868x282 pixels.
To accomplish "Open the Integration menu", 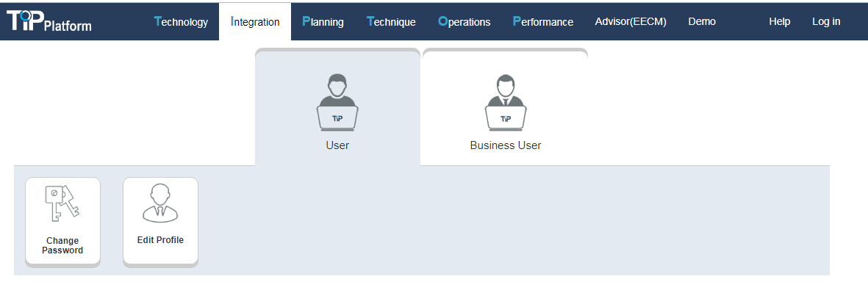I will (x=255, y=22).
